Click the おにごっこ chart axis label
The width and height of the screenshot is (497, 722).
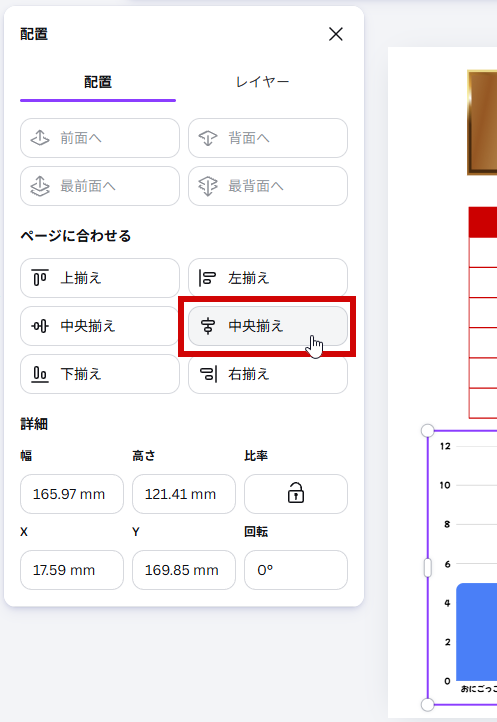click(479, 689)
